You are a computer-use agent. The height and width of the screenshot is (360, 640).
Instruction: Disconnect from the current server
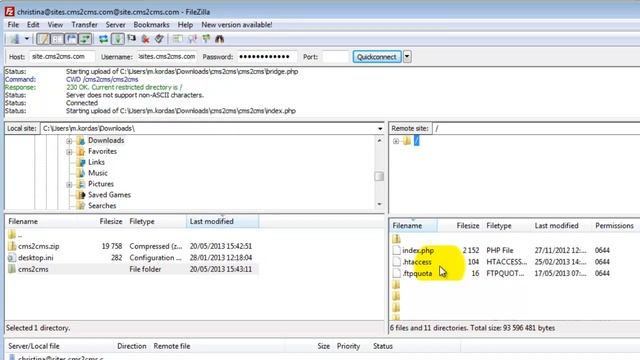(145, 39)
